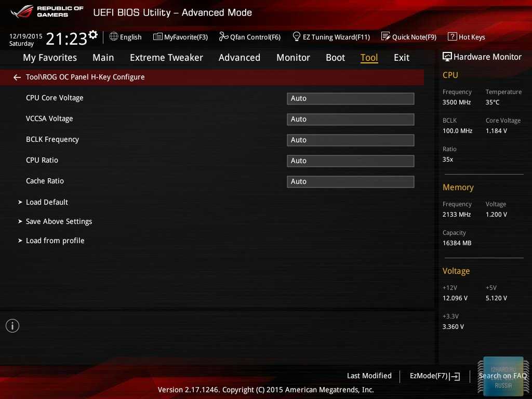
Task: Switch to the Monitor tab
Action: coord(293,58)
